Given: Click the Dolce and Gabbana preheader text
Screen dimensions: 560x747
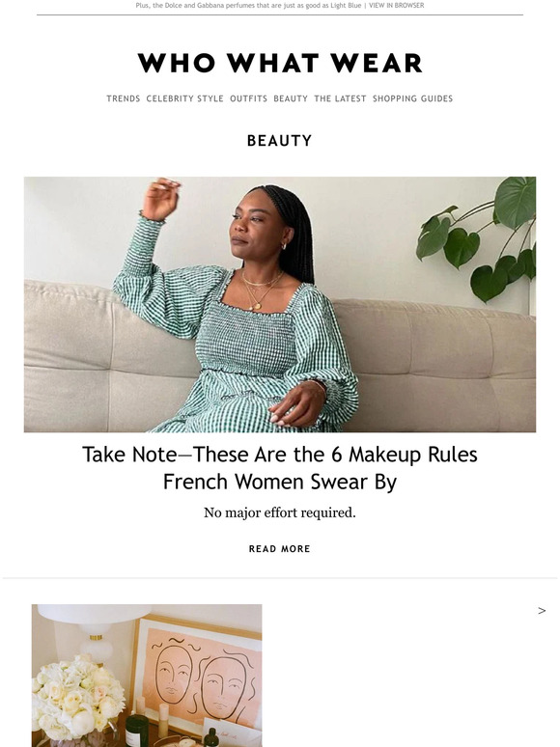Looking at the screenshot, I should coord(248,6).
